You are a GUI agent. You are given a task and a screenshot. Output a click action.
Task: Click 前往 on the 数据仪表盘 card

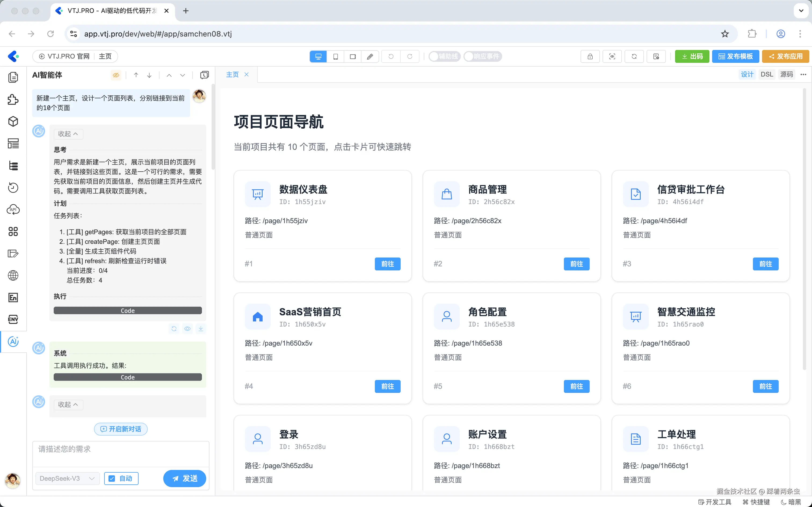pos(387,264)
